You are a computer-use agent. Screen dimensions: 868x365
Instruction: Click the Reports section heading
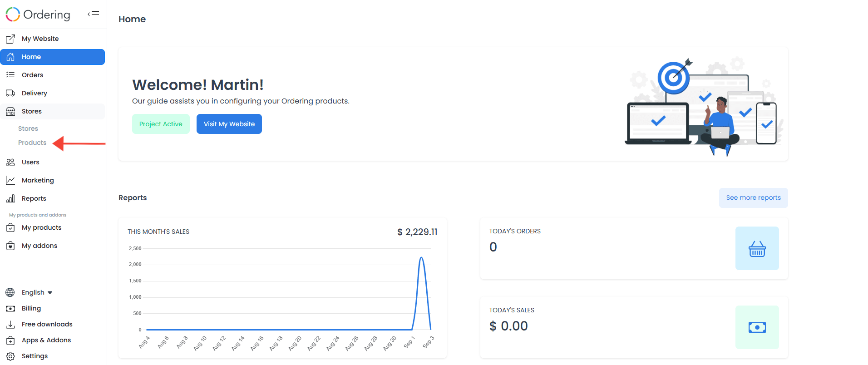tap(133, 197)
